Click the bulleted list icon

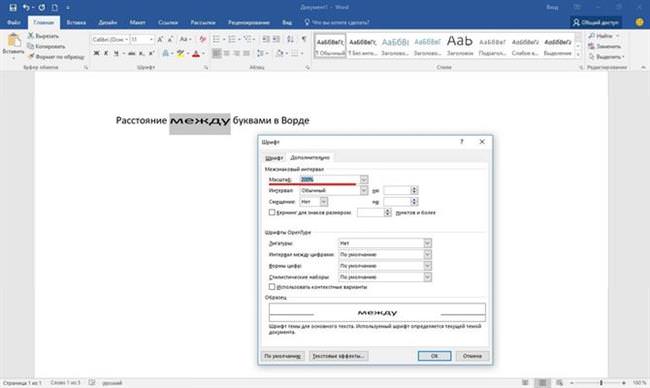point(216,39)
